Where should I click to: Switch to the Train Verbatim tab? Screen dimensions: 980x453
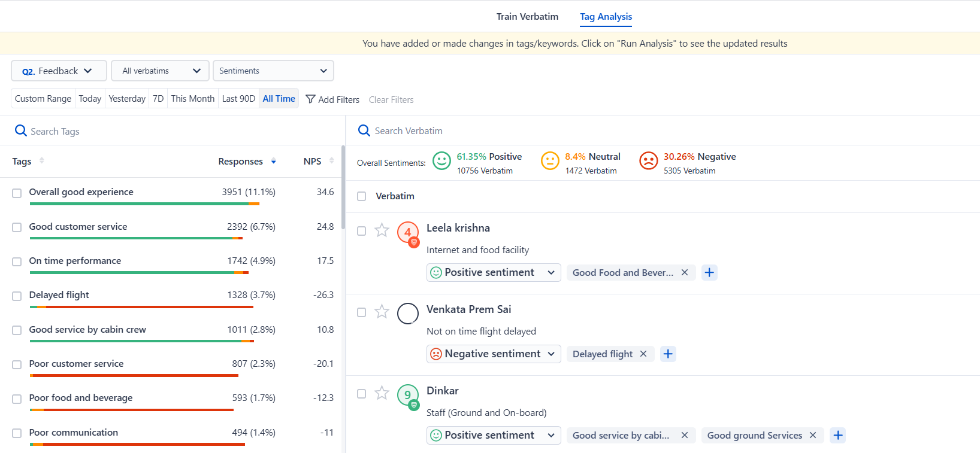tap(527, 17)
